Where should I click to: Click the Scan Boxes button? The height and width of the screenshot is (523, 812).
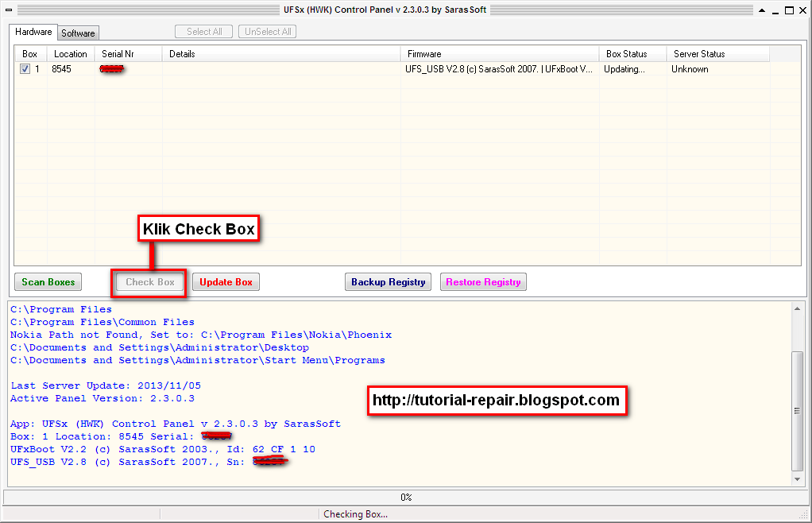[x=48, y=282]
